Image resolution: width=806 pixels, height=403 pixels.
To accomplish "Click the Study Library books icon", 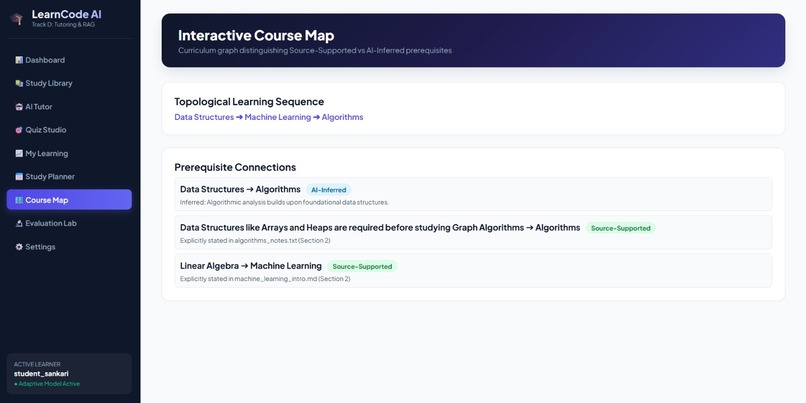I will tap(19, 83).
